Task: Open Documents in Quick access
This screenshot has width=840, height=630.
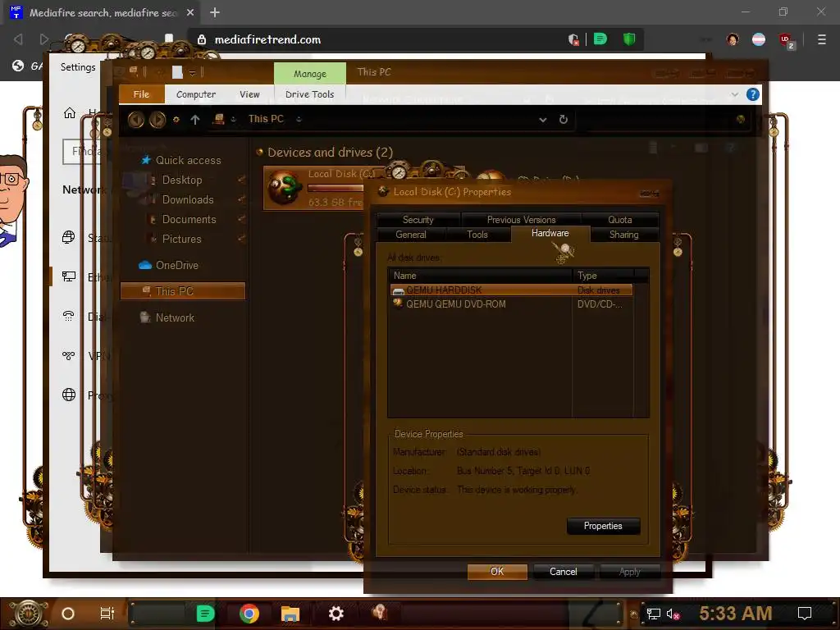Action: tap(189, 220)
